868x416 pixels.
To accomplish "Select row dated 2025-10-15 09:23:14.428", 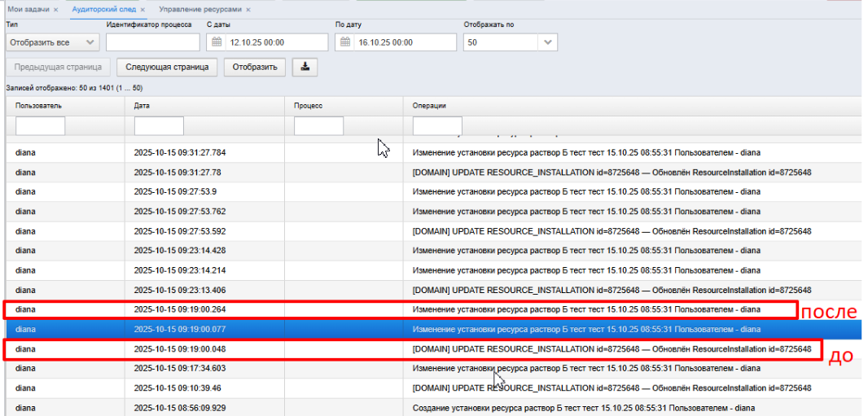I will pos(434,251).
